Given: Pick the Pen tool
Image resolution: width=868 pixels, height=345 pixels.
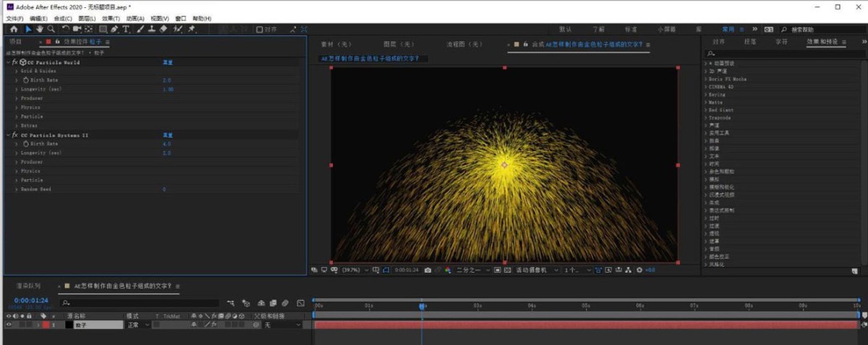Looking at the screenshot, I should pos(114,29).
